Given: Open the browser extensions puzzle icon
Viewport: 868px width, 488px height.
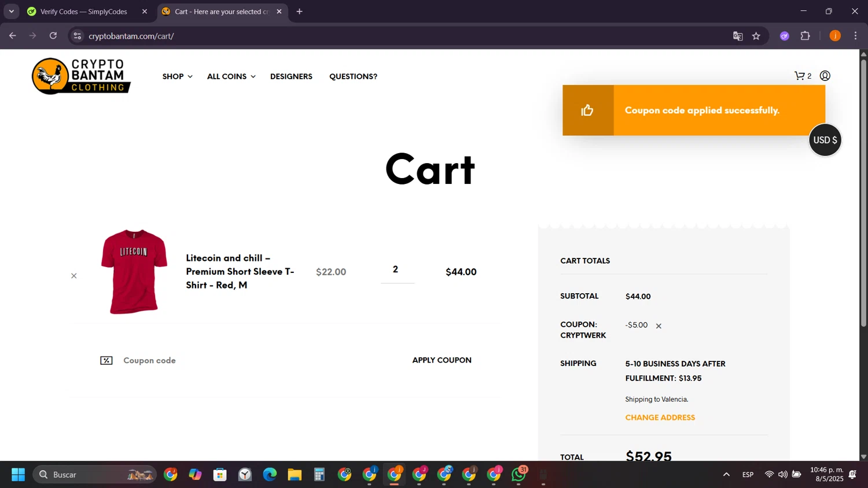Looking at the screenshot, I should tap(805, 36).
